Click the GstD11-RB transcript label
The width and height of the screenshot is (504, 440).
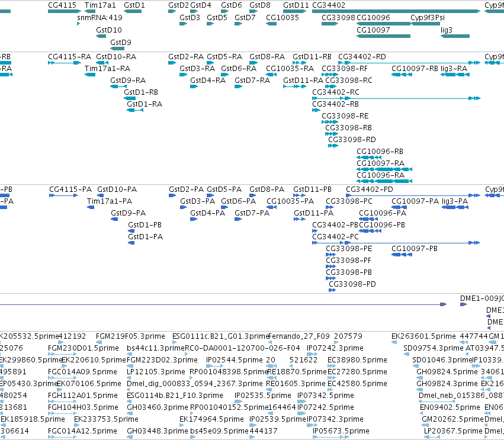(x=312, y=57)
